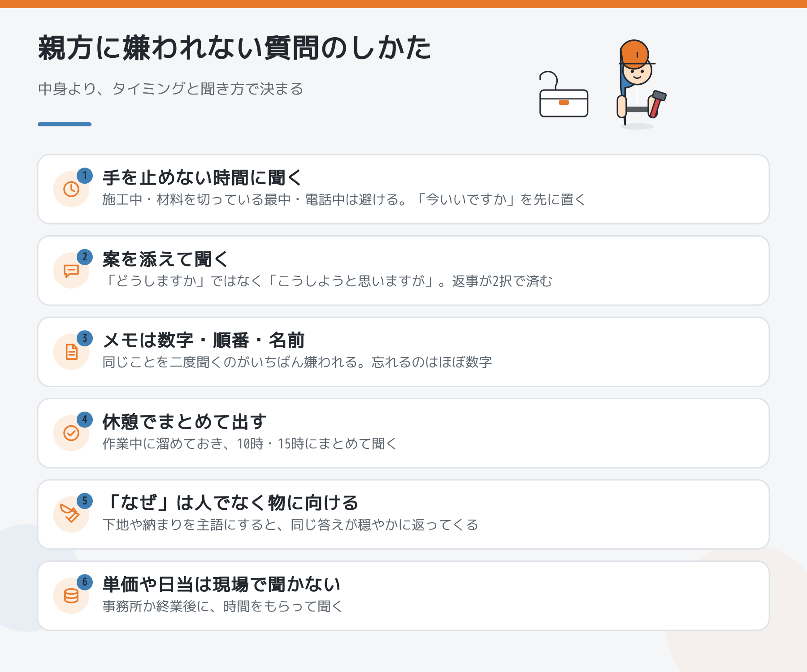
Task: Click the document memo icon in card 3
Action: [71, 352]
